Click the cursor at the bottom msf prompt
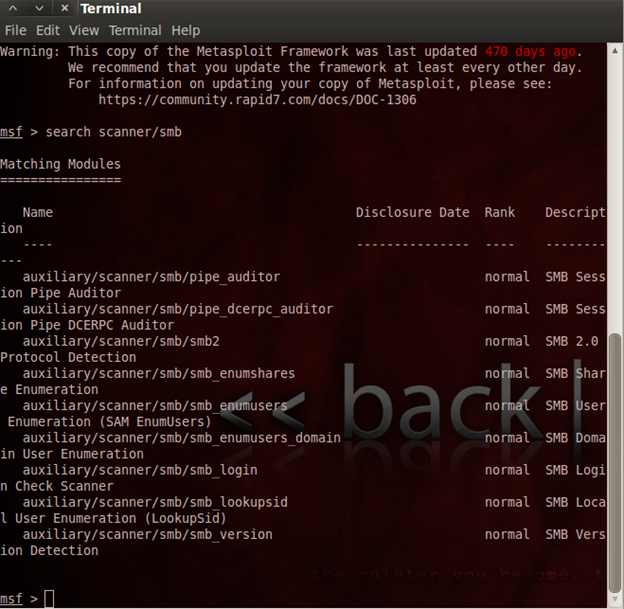 coord(49,598)
